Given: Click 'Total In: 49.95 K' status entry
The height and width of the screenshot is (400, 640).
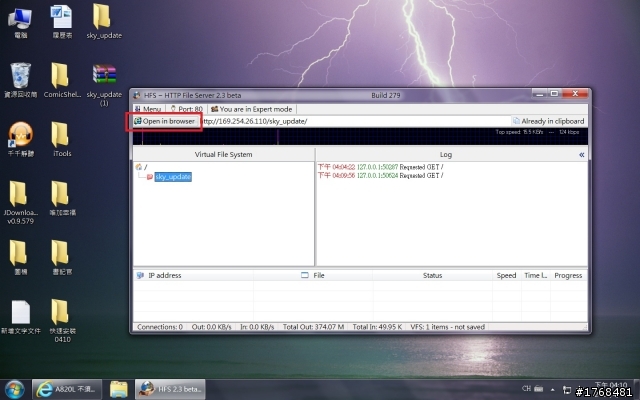Looking at the screenshot, I should click(x=377, y=327).
